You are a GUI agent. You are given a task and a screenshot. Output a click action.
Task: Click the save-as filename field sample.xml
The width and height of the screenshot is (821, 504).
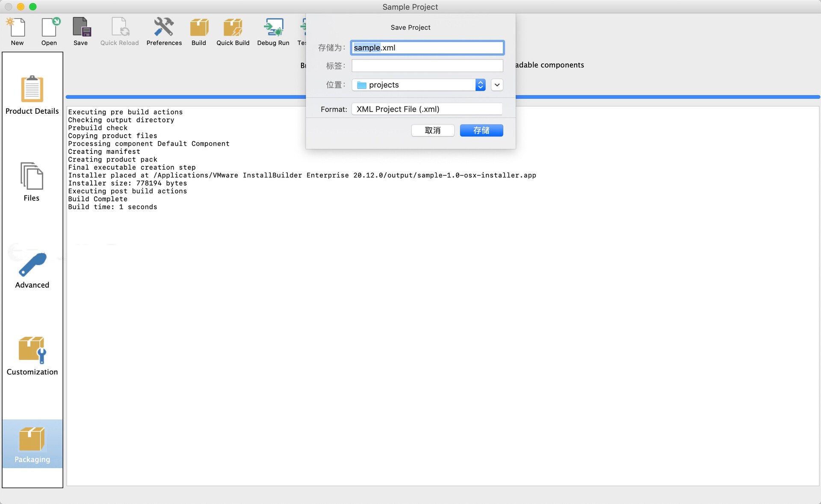point(427,47)
